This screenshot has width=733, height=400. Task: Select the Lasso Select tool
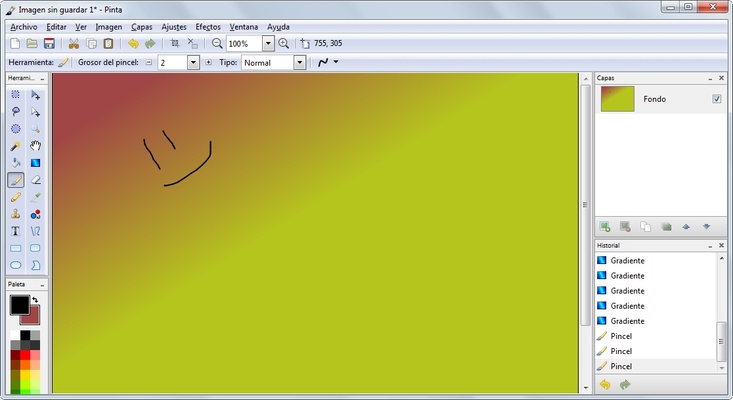pyautogui.click(x=15, y=112)
